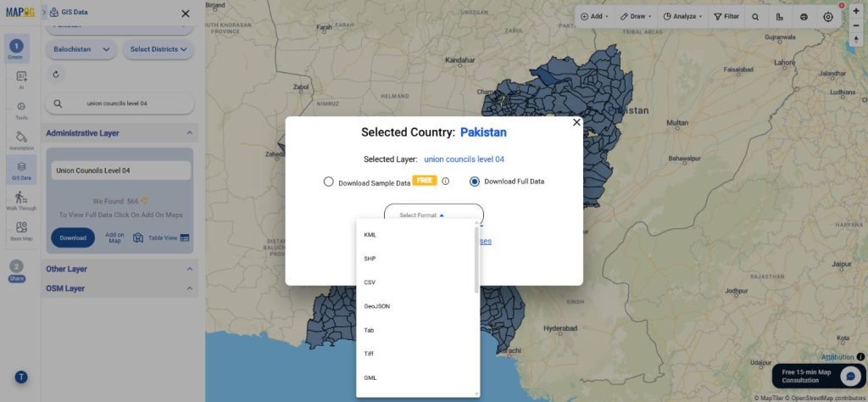The width and height of the screenshot is (868, 402).
Task: Open the Draw menu in map toolbar
Action: (x=636, y=17)
